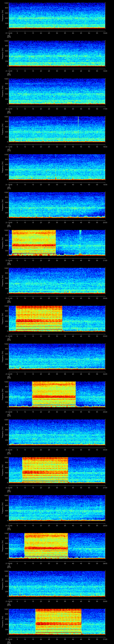
Task: Click the "21:00" end time label
Action: [x=105, y=260]
